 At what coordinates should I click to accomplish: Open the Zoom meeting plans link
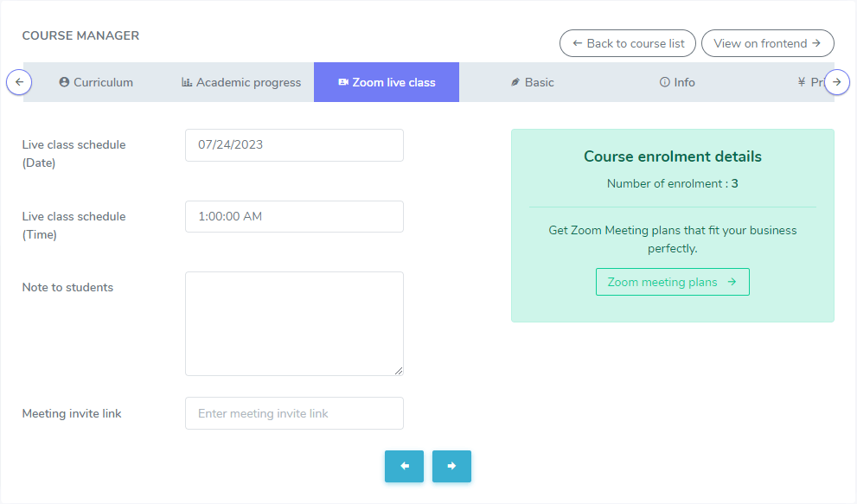pos(672,282)
